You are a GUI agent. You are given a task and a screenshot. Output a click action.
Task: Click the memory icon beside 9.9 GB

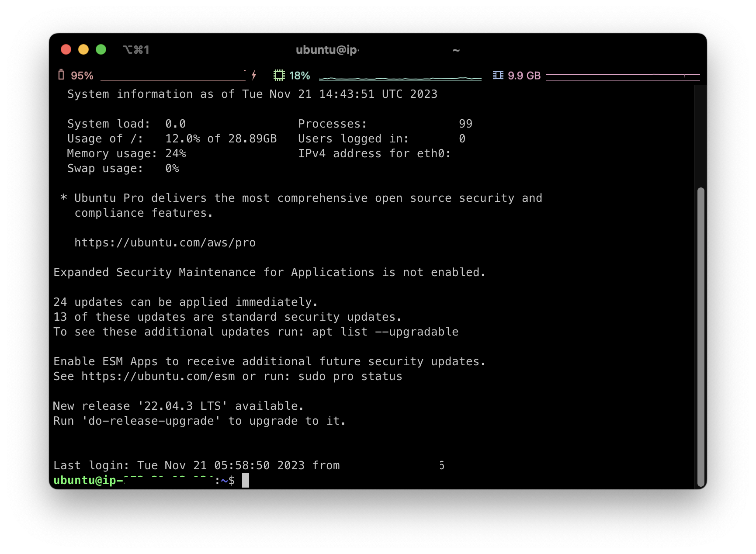[x=498, y=76]
